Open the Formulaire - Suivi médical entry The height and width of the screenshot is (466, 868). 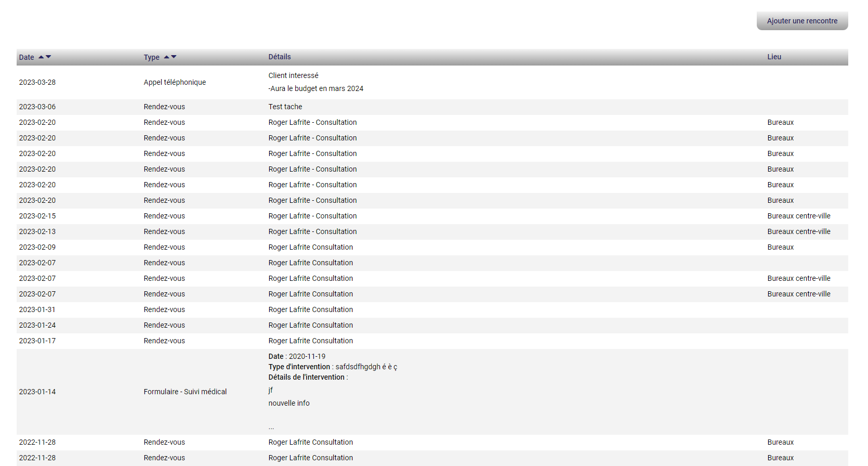click(185, 392)
